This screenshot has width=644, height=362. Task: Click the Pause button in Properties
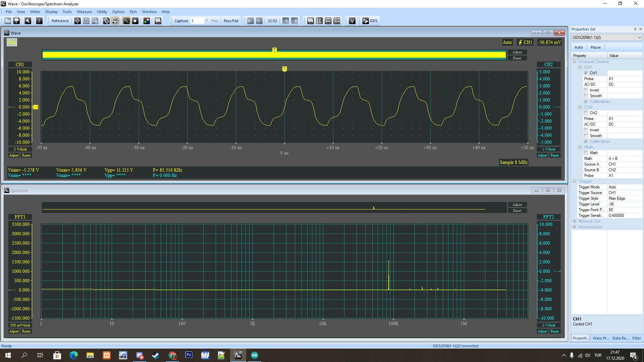point(595,47)
